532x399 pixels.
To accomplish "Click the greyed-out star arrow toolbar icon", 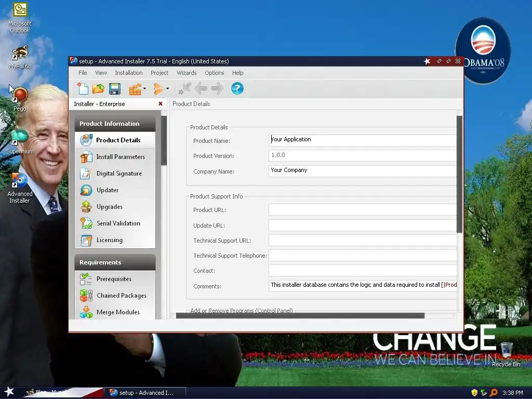I will click(184, 88).
